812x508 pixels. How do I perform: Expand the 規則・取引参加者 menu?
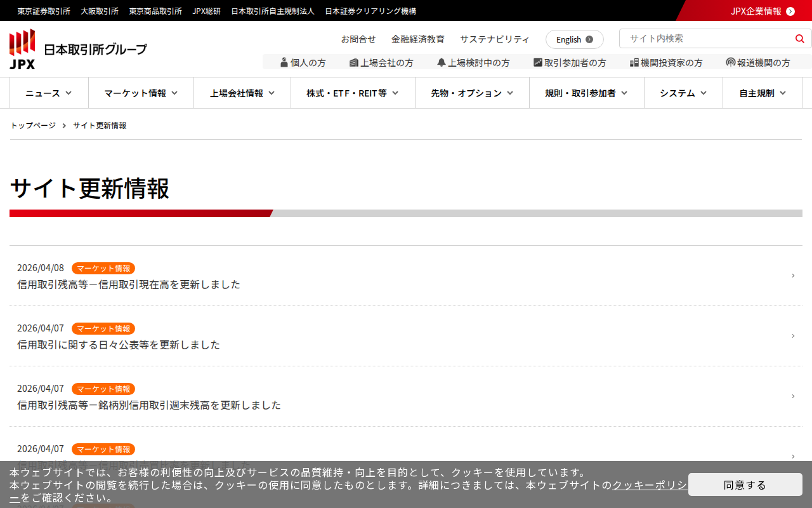tap(587, 93)
